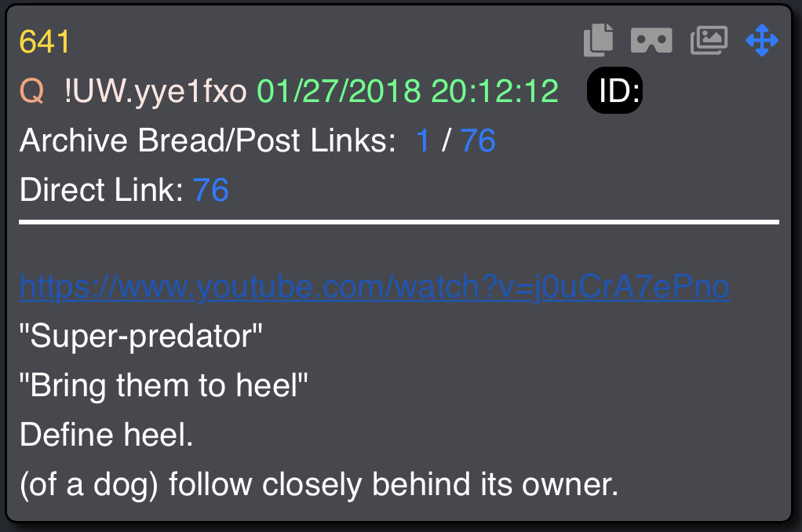Select the "Super-predator" line
802x532 pixels.
pyautogui.click(x=140, y=337)
